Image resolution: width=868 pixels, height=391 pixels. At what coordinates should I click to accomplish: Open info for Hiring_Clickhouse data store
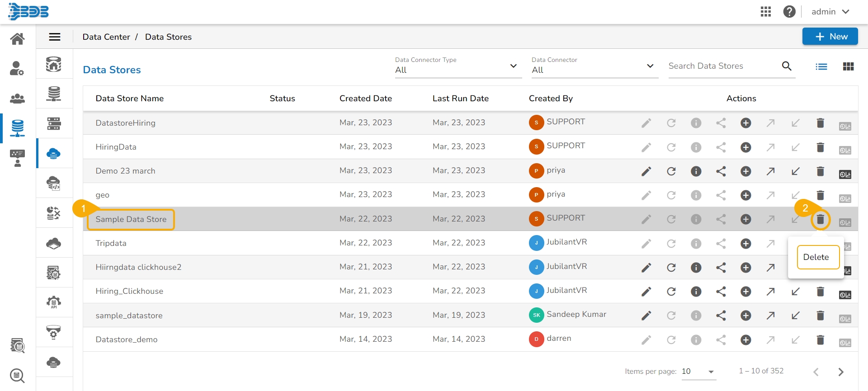coord(696,292)
